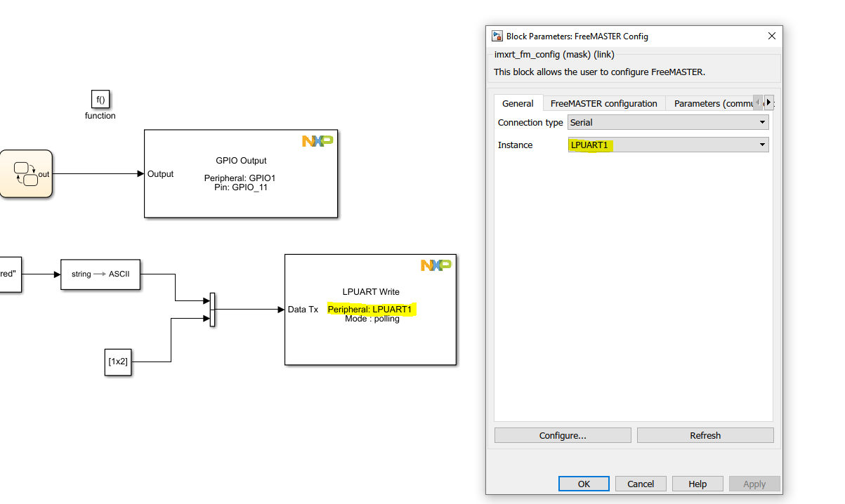Click the string to ASCII conversion block

click(100, 274)
